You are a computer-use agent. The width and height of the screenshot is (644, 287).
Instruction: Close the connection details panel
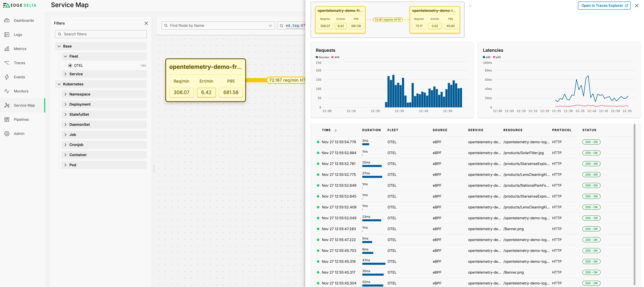coord(637,6)
